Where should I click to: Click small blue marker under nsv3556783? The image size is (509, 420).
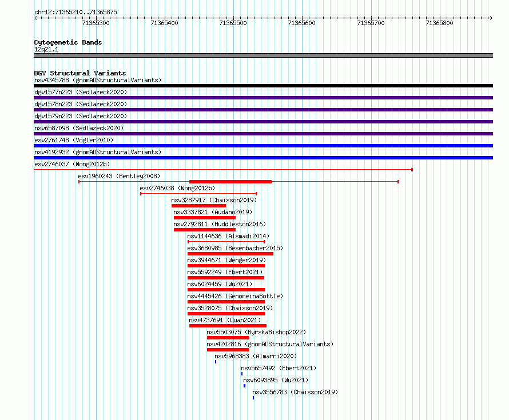(253, 398)
